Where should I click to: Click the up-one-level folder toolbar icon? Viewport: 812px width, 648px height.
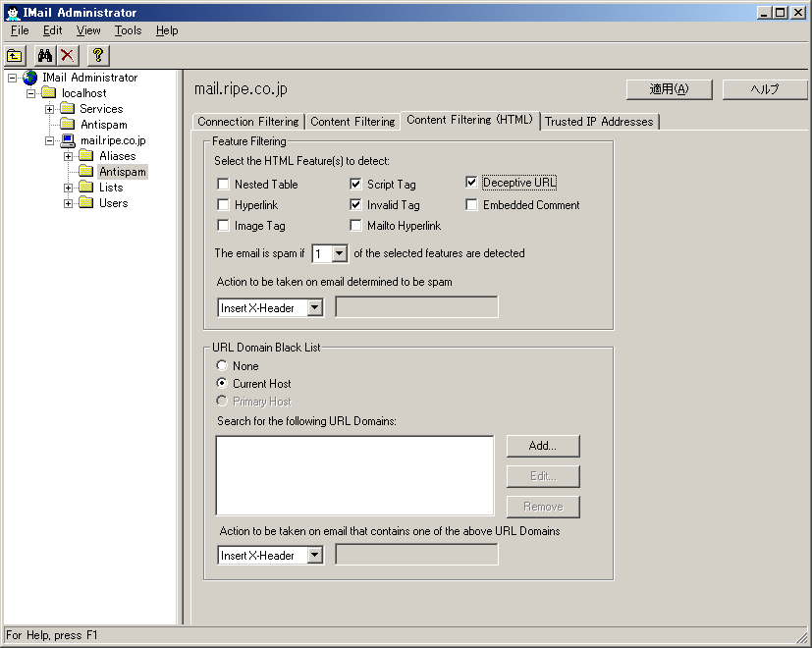pyautogui.click(x=15, y=55)
